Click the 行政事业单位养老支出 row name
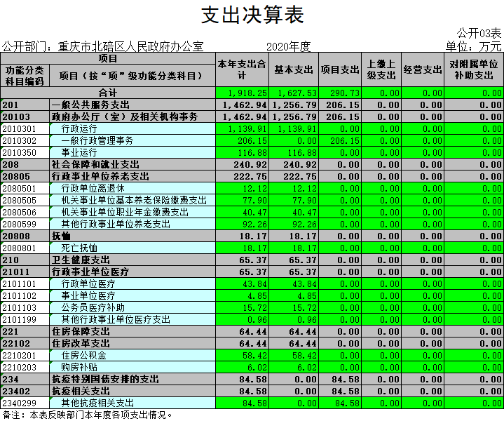504x421 pixels. coord(132,176)
